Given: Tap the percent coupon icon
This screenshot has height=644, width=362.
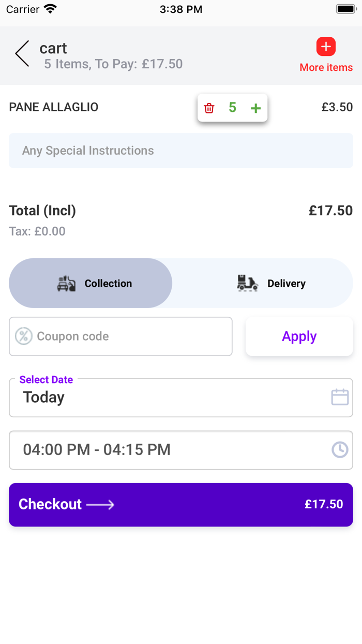Looking at the screenshot, I should (x=23, y=336).
